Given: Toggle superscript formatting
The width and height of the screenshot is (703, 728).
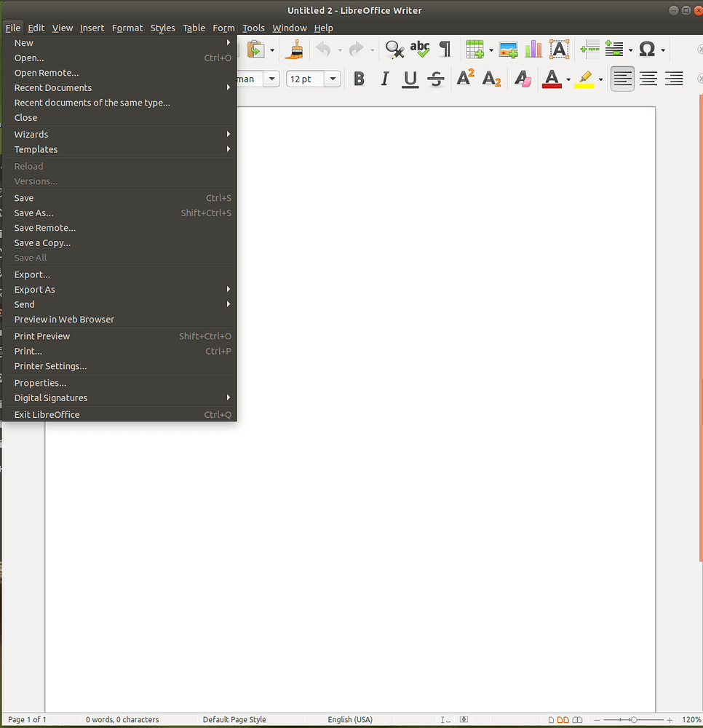Looking at the screenshot, I should 465,78.
